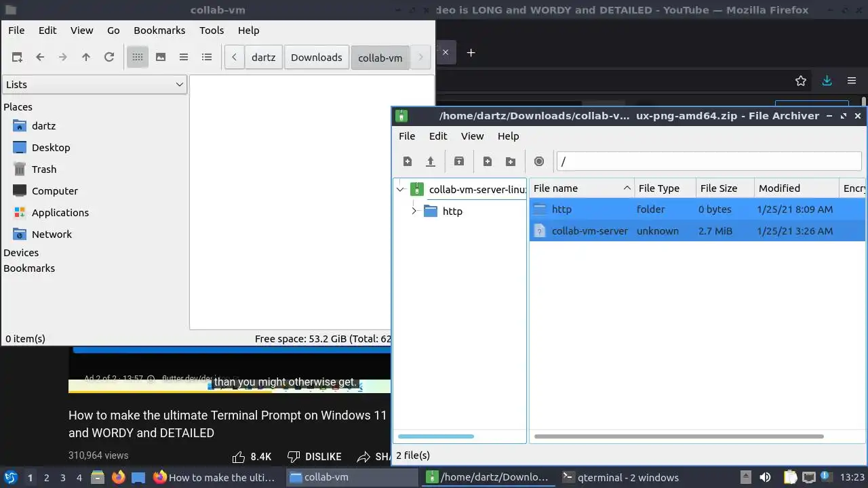The width and height of the screenshot is (868, 488).
Task: Click 2.7 MiB size cell
Action: pyautogui.click(x=715, y=231)
